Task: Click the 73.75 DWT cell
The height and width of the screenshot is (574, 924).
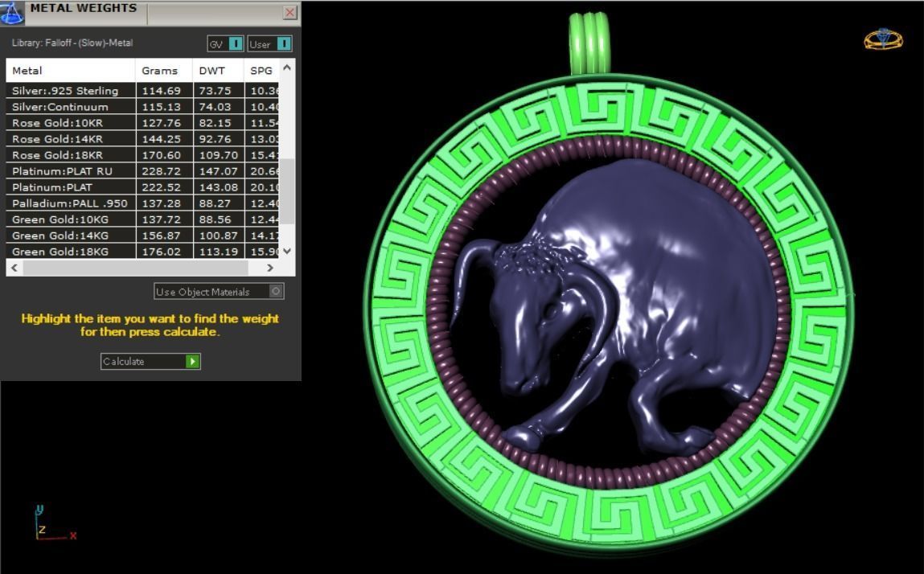Action: 219,91
